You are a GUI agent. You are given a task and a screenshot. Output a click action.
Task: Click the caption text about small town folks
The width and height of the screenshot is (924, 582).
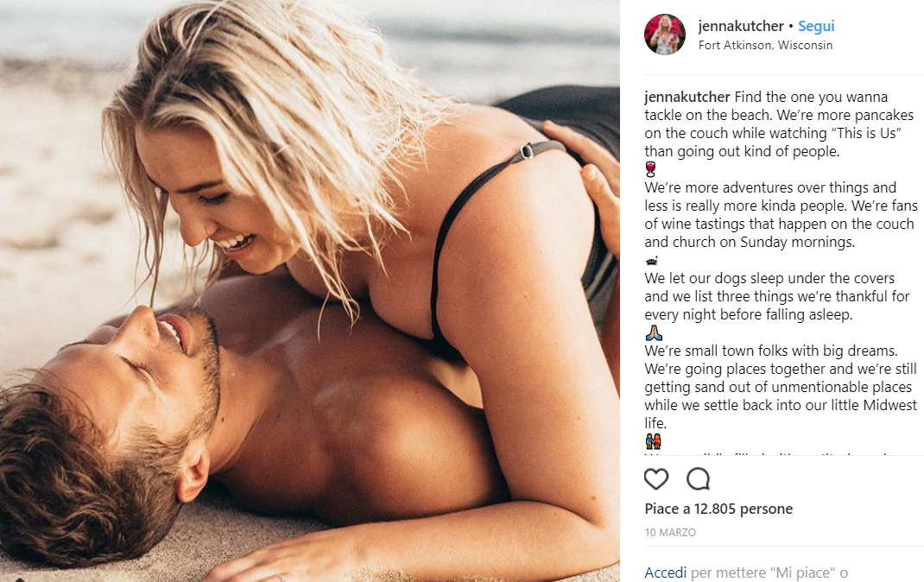click(781, 387)
